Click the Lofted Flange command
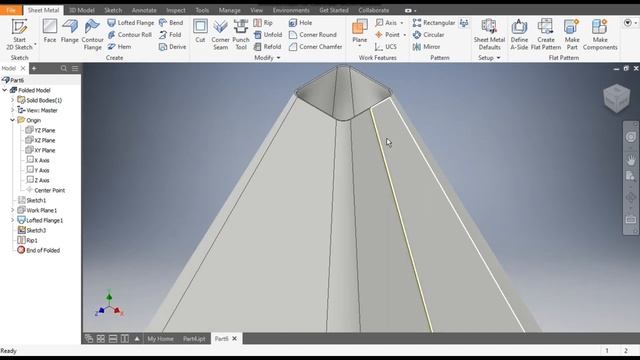The image size is (640, 360). [131, 23]
